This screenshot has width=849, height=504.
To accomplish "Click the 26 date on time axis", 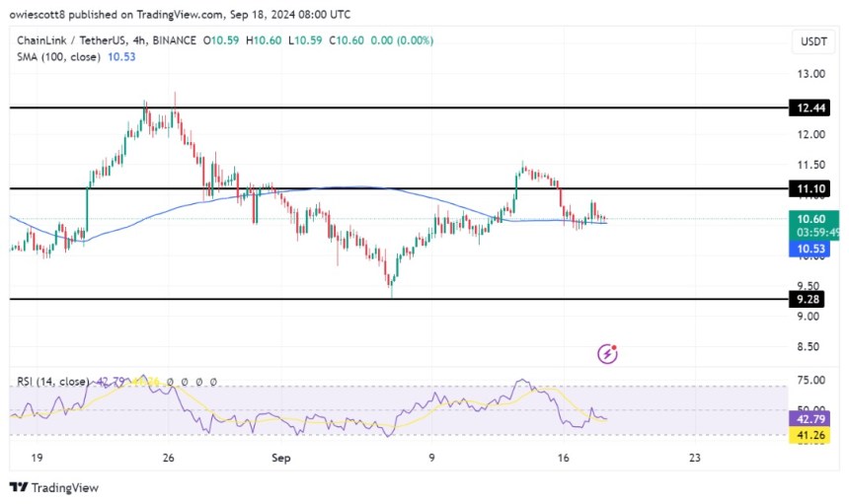I will pyautogui.click(x=168, y=458).
